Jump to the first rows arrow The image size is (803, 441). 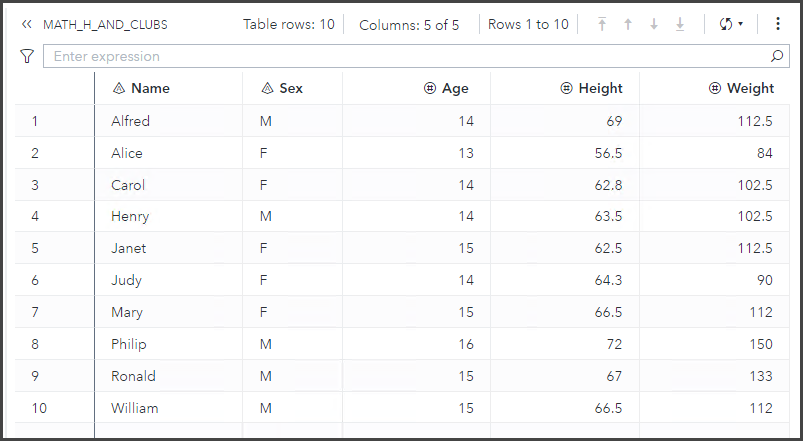pyautogui.click(x=602, y=24)
